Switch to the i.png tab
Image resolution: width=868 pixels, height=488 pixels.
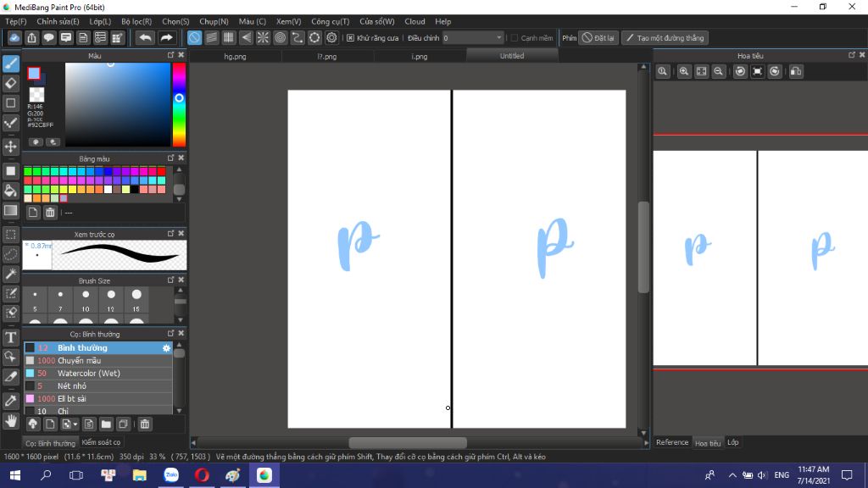pyautogui.click(x=419, y=57)
